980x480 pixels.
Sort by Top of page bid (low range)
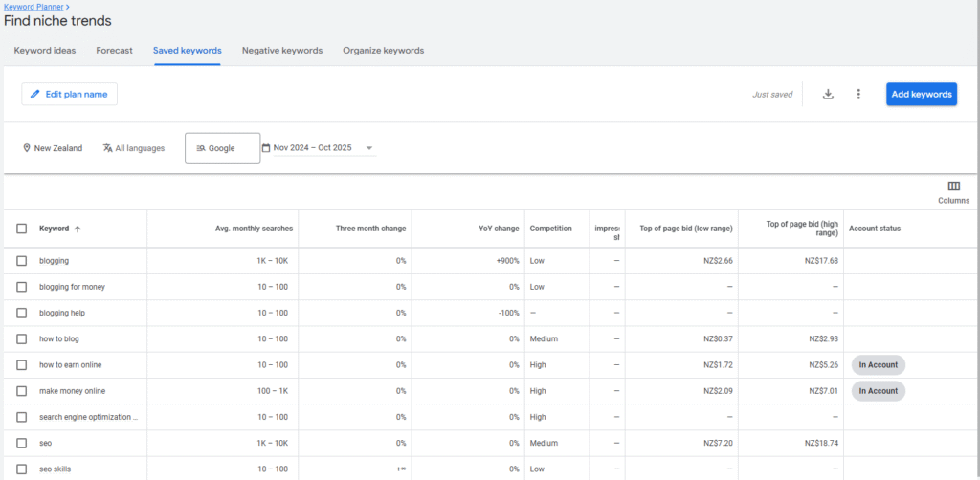coord(686,229)
